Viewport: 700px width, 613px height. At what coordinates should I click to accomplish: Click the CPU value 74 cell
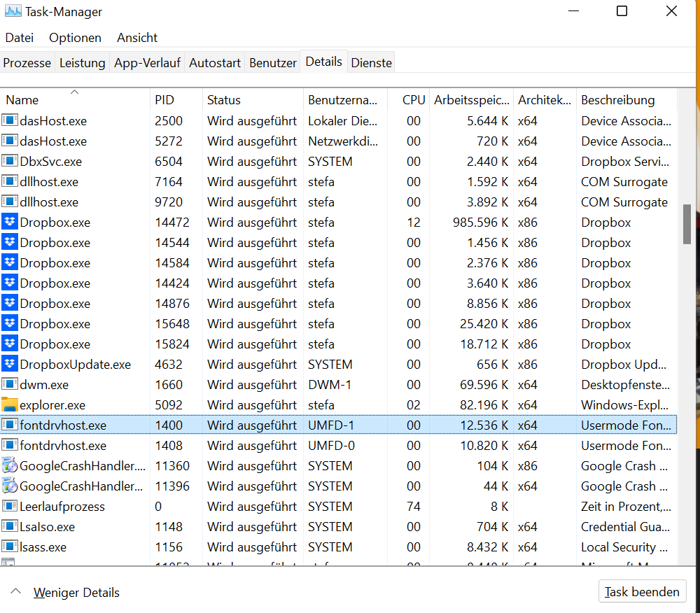pyautogui.click(x=414, y=506)
